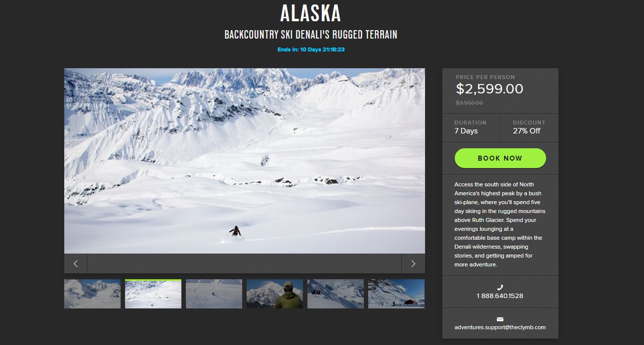Select the sixth thumbnail with tent camp

(396, 294)
